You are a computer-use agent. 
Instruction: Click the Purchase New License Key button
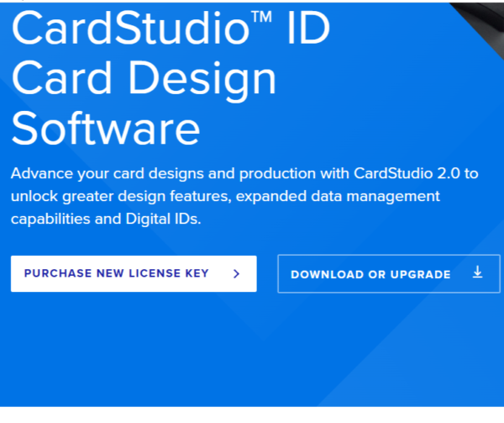click(x=134, y=274)
